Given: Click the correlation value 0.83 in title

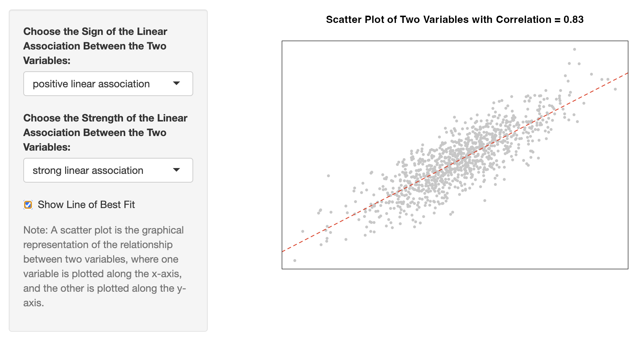Looking at the screenshot, I should [573, 20].
